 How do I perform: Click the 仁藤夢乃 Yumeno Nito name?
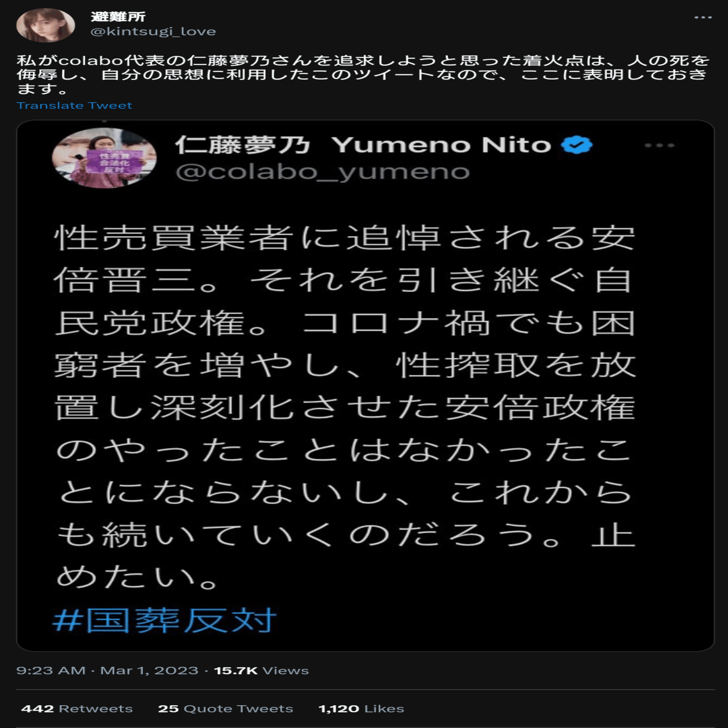tap(363, 144)
